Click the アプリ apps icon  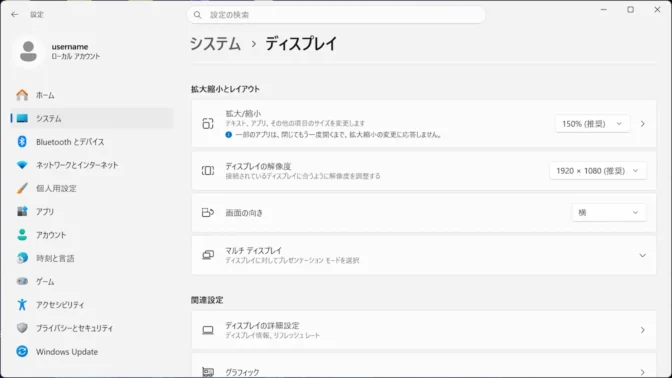pyautogui.click(x=22, y=211)
